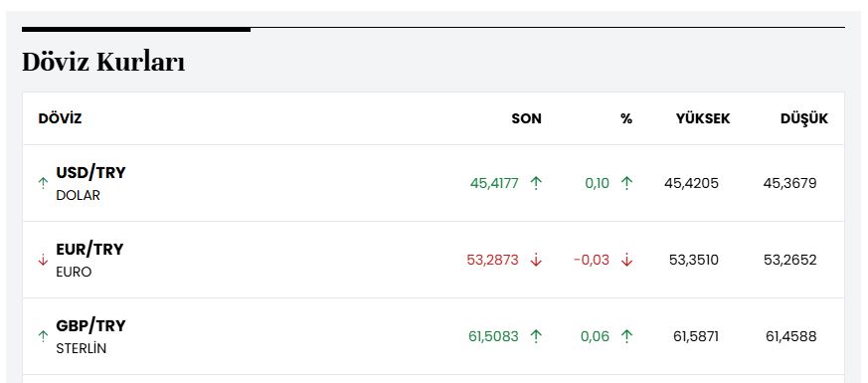This screenshot has width=868, height=383.
Task: Click the green up arrow left of USD/TRY
Action: pyautogui.click(x=43, y=183)
